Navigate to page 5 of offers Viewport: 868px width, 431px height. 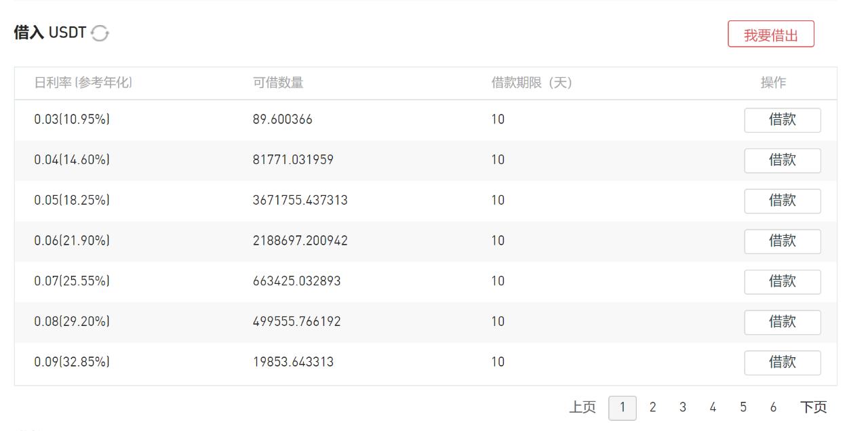(743, 407)
